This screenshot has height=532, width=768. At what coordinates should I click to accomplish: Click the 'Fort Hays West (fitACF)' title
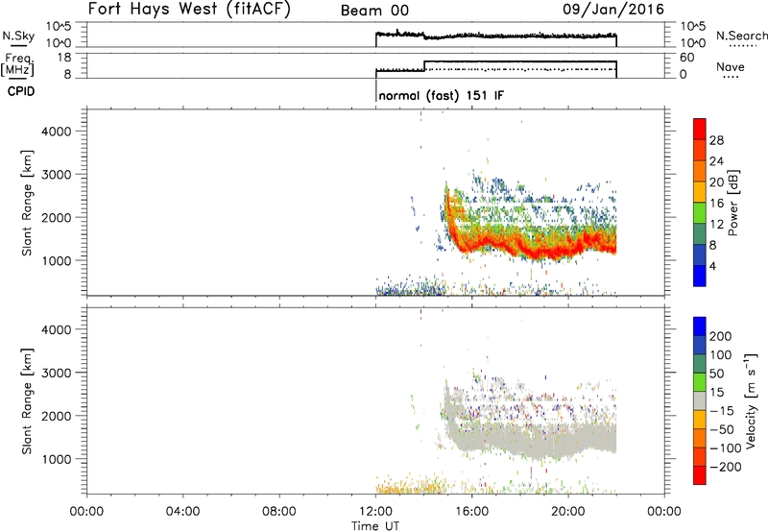point(188,10)
